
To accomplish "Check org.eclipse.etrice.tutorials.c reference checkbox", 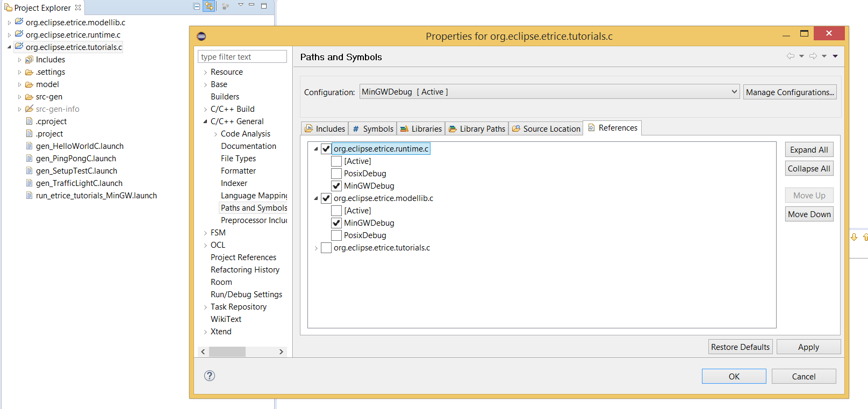I will coord(326,248).
